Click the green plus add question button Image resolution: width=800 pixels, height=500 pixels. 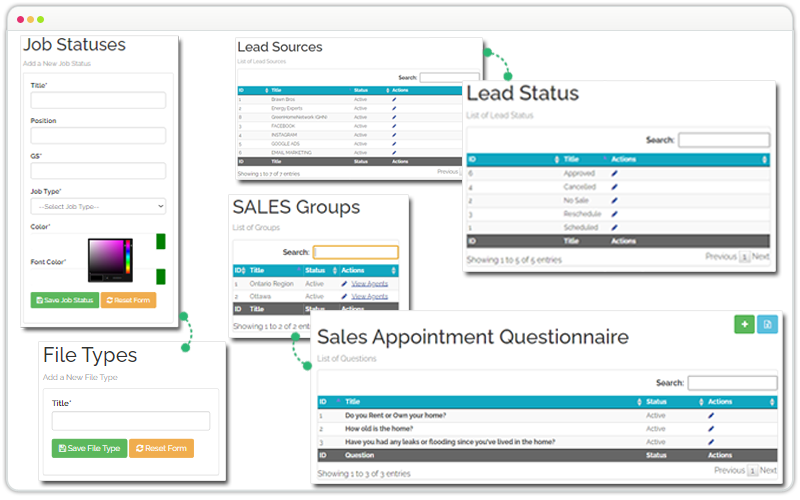(744, 324)
